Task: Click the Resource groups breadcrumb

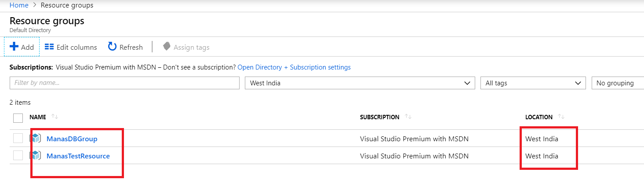Action: pos(67,5)
